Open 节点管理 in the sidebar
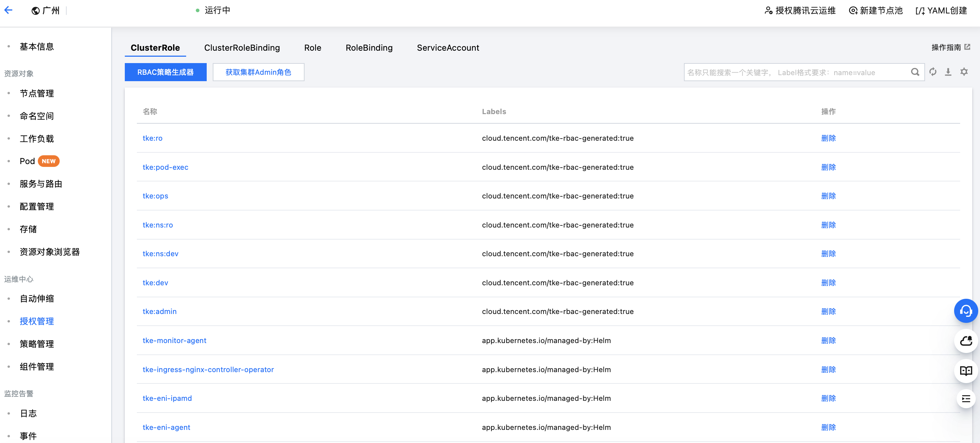 pyautogui.click(x=37, y=93)
